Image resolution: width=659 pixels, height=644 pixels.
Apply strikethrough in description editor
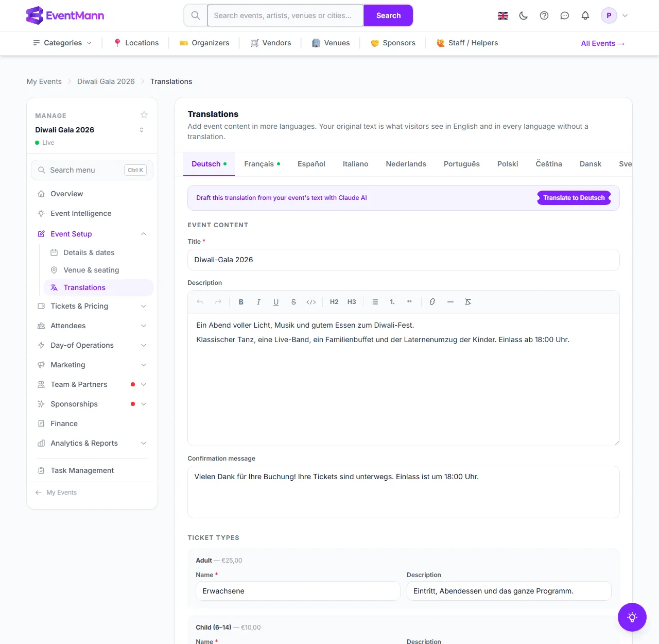pyautogui.click(x=293, y=302)
